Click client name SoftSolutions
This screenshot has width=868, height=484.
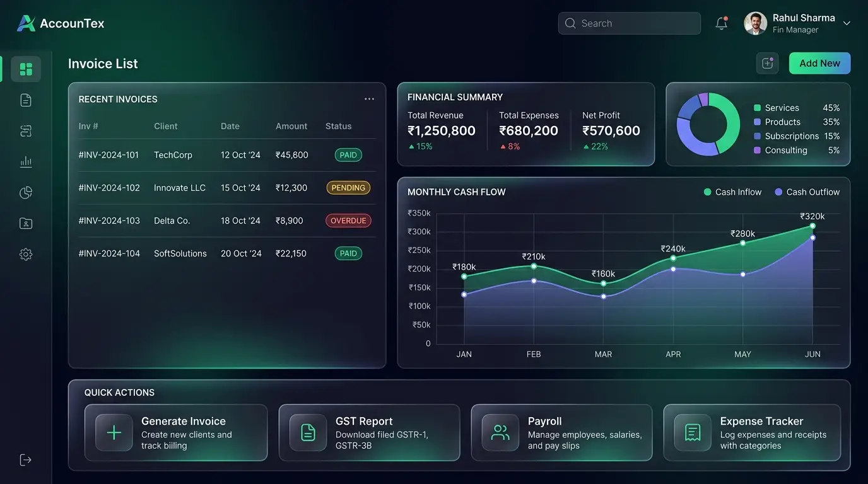(180, 253)
